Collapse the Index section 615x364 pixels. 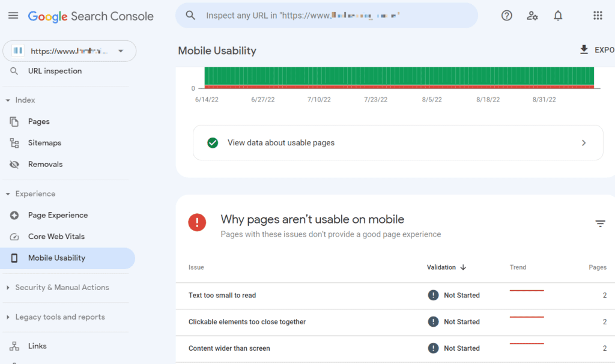click(x=7, y=100)
